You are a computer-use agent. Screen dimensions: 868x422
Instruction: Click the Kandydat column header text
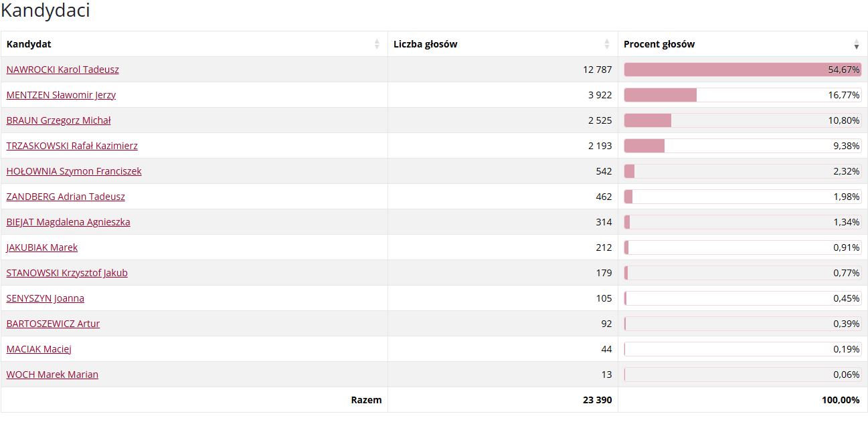pyautogui.click(x=29, y=44)
